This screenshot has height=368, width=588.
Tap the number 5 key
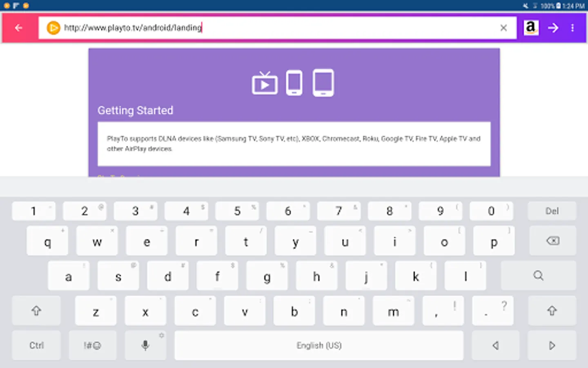[x=237, y=211]
